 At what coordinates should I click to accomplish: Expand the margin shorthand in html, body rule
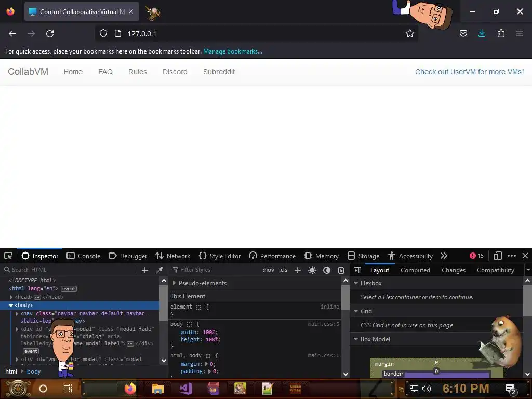206,364
